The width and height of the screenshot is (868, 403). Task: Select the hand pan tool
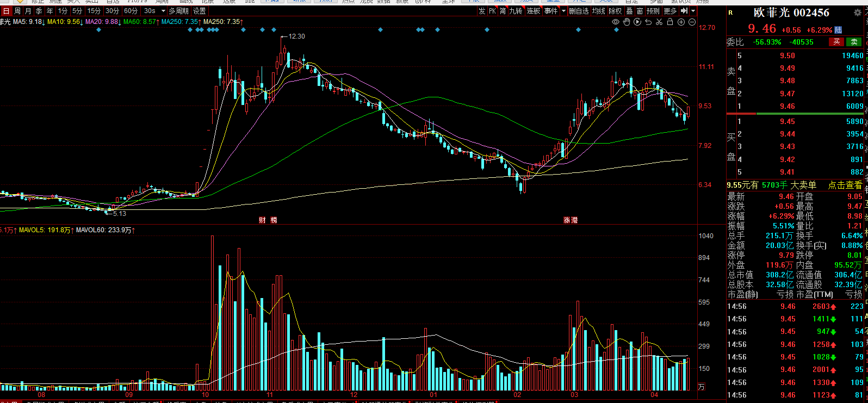coord(627,22)
